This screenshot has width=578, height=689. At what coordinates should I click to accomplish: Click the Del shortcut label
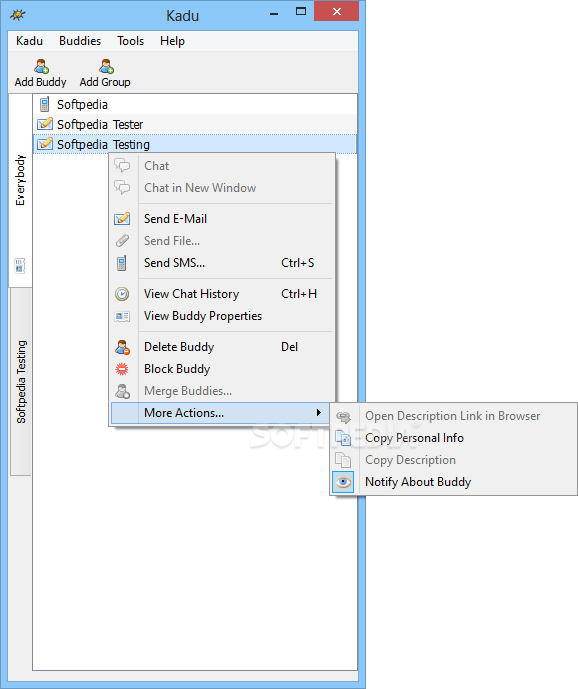tap(290, 347)
